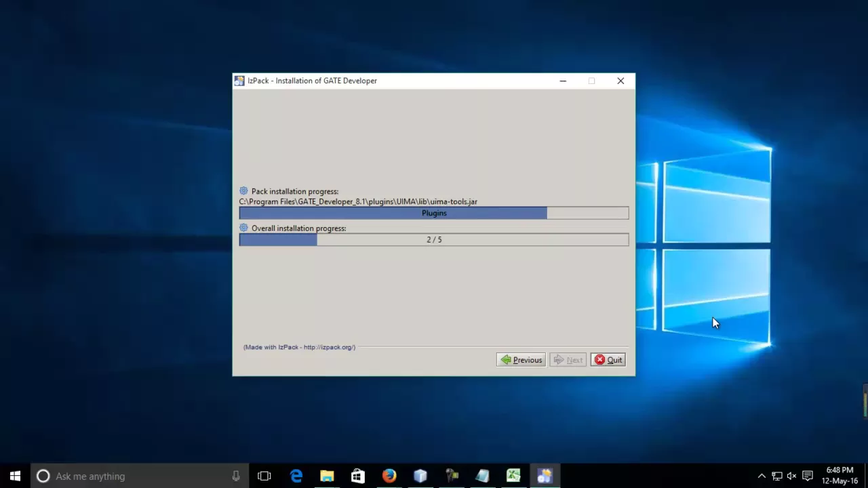Click the izpack.org link text
The width and height of the screenshot is (868, 488).
[330, 347]
